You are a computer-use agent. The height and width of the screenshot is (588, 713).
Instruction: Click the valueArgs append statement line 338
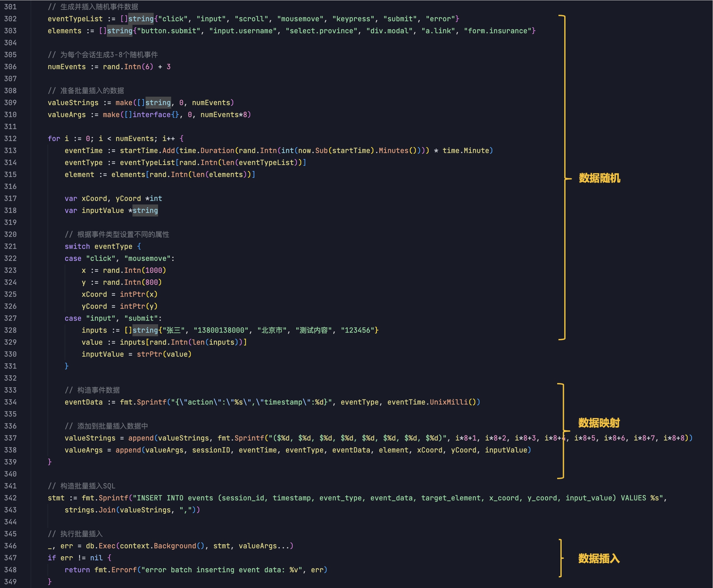297,450
